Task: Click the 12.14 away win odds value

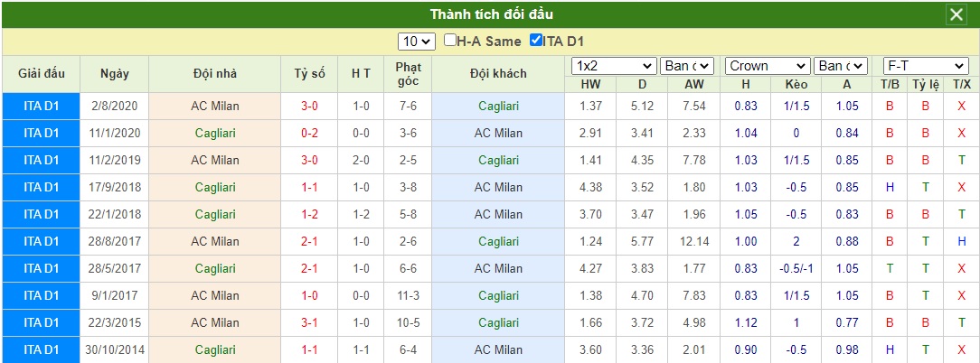Action: [x=693, y=241]
